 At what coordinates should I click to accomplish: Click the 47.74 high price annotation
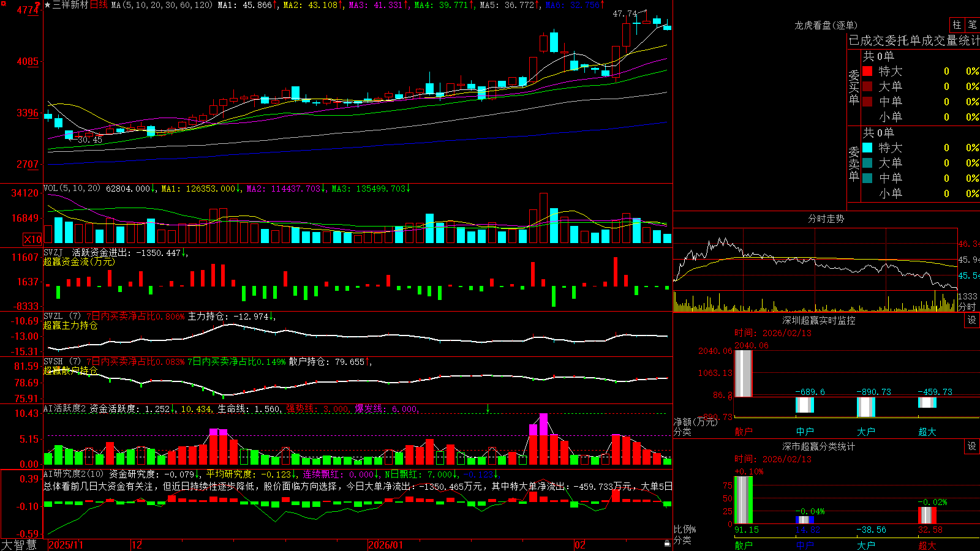pyautogui.click(x=625, y=13)
